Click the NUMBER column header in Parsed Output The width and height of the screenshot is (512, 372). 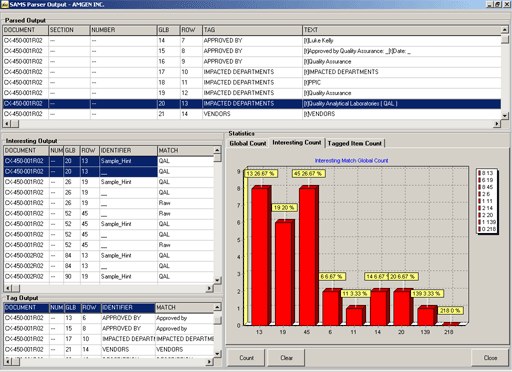tap(124, 30)
